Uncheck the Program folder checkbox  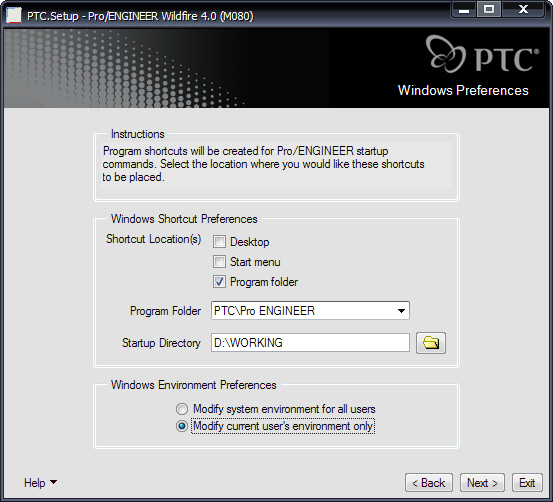[x=219, y=282]
